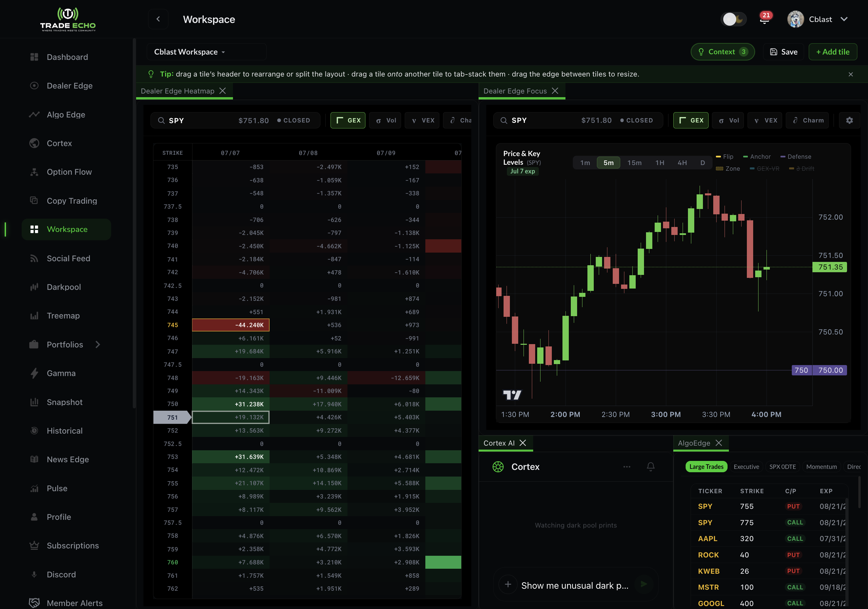This screenshot has width=868, height=609.
Task: Toggle the Drift legend line
Action: (801, 169)
